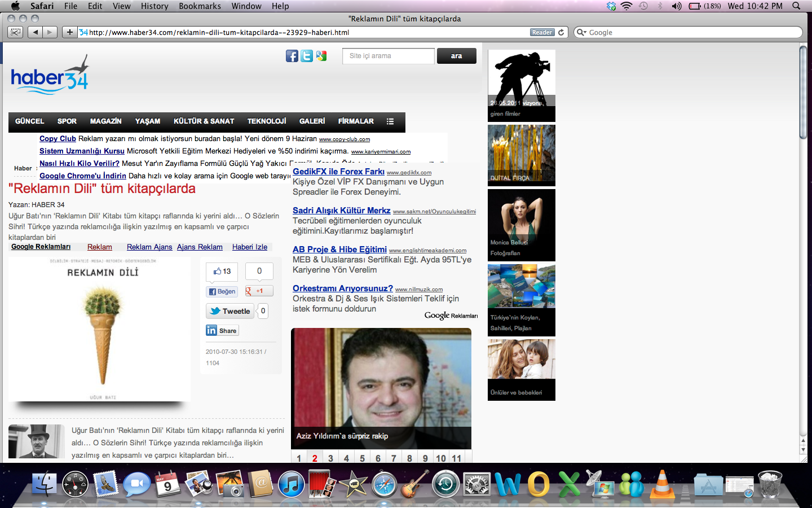Click the LinkedIn Share button
Screen dimensions: 812x508
[222, 331]
